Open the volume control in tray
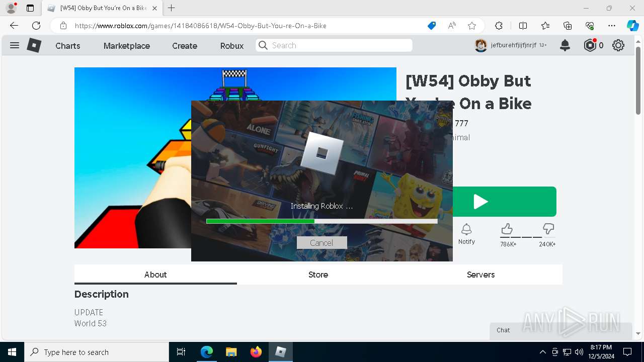Screen dimensions: 644x362 pyautogui.click(x=579, y=352)
